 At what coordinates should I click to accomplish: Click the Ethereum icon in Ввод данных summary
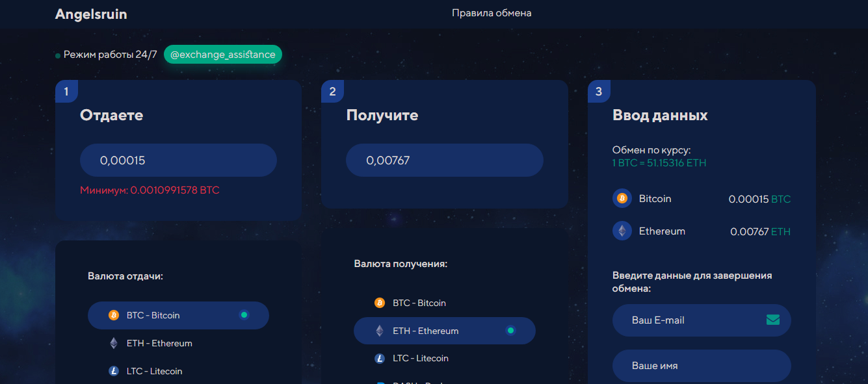pyautogui.click(x=622, y=231)
